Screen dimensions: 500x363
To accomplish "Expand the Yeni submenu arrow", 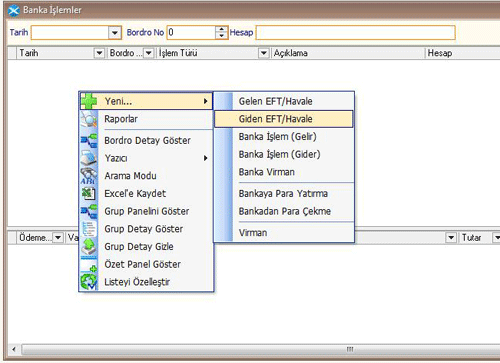I will pos(206,101).
